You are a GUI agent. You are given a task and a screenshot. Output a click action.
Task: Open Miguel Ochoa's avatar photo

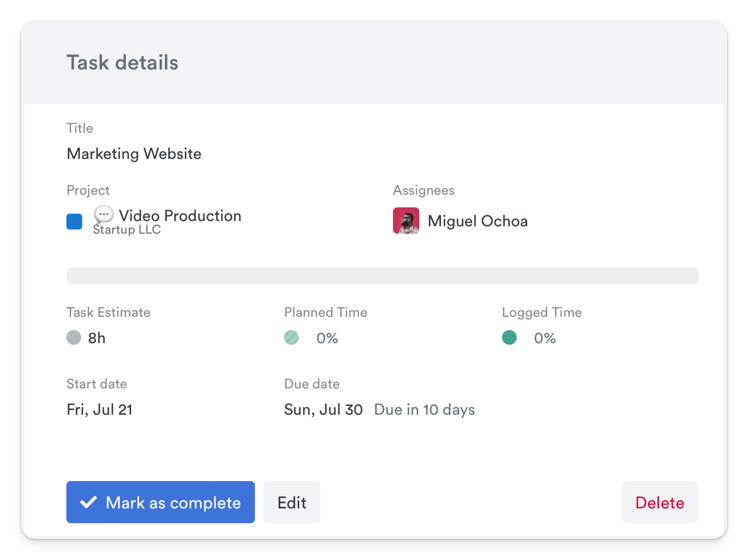pos(406,221)
